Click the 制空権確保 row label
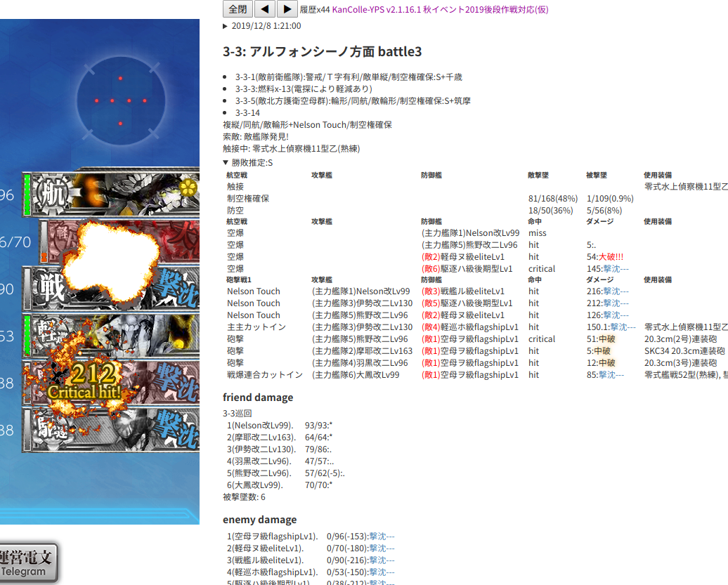728x585 pixels. 248,199
